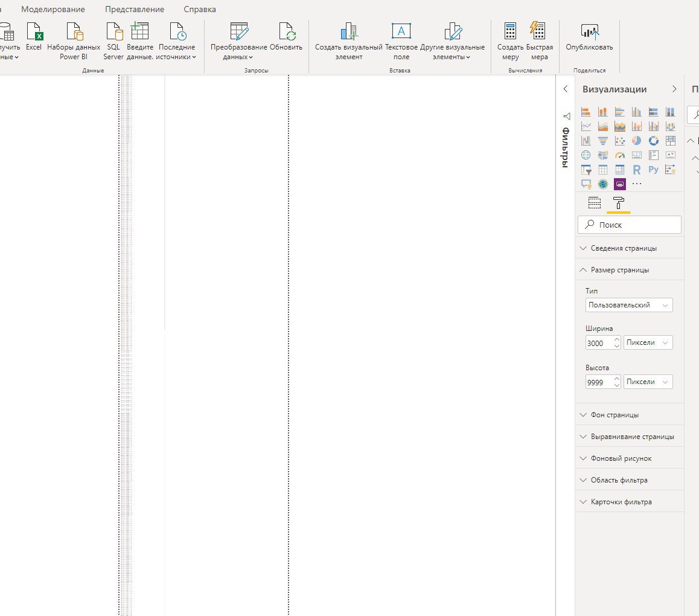Expand the Сведения страницы section
This screenshot has width=699, height=616.
(630, 248)
